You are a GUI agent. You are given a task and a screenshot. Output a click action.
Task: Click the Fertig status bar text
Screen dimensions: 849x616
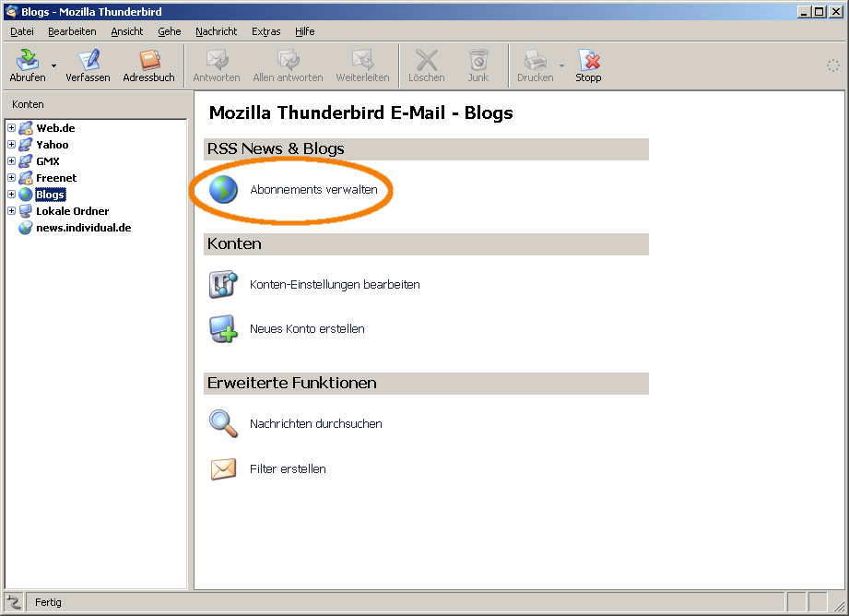pyautogui.click(x=48, y=602)
